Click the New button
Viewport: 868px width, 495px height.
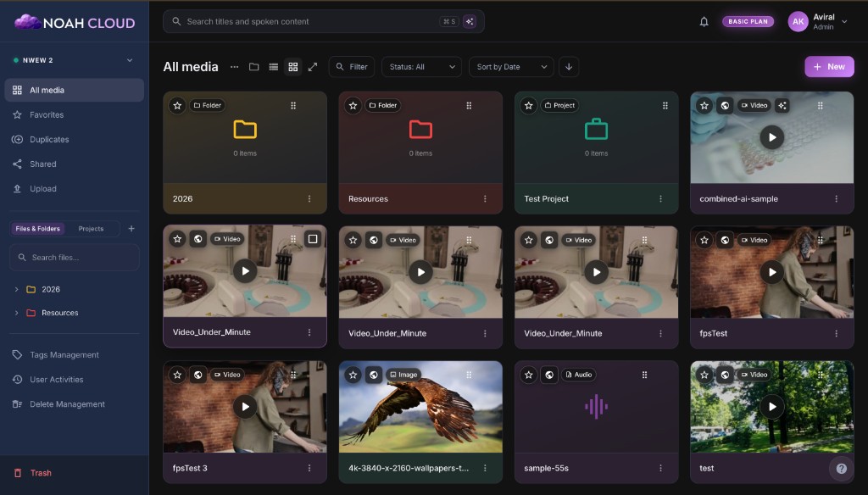click(829, 66)
